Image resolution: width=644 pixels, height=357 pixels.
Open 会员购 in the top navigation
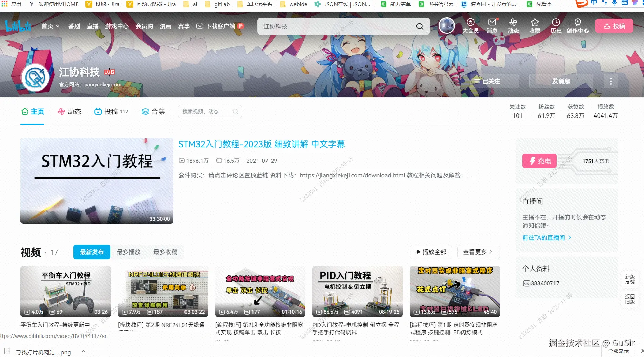(x=144, y=26)
